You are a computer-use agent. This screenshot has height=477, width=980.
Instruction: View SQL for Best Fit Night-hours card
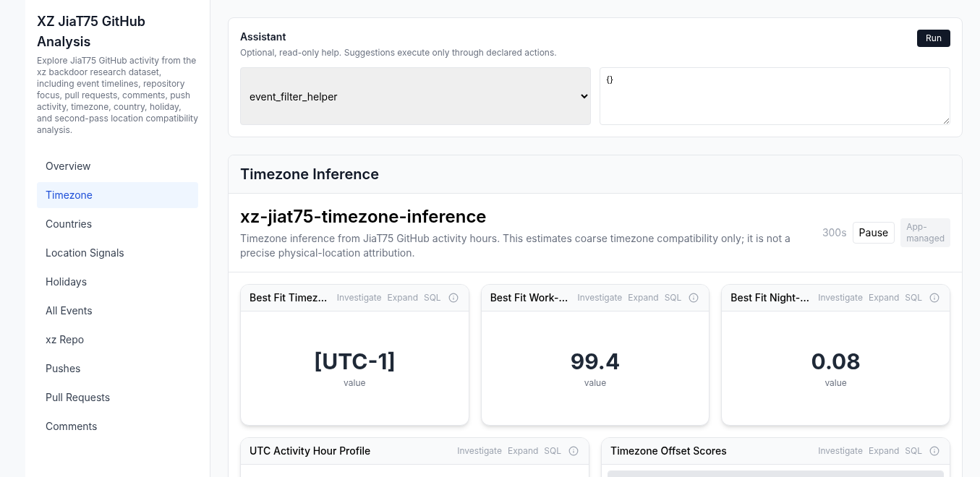(x=913, y=298)
